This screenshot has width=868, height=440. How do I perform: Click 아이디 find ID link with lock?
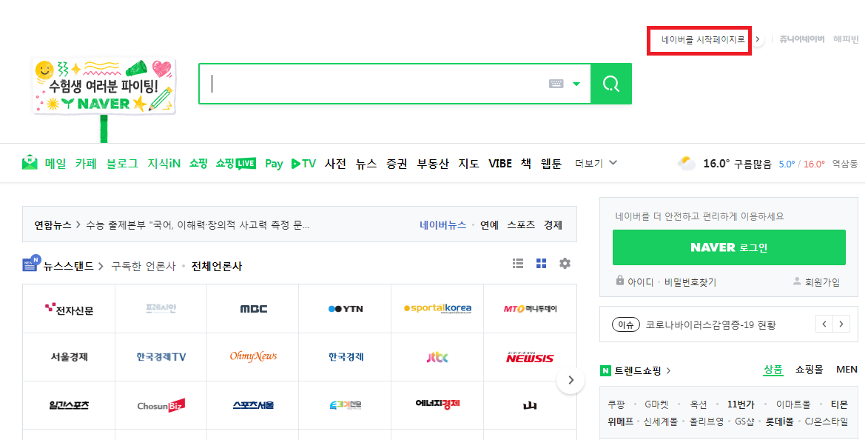[634, 281]
